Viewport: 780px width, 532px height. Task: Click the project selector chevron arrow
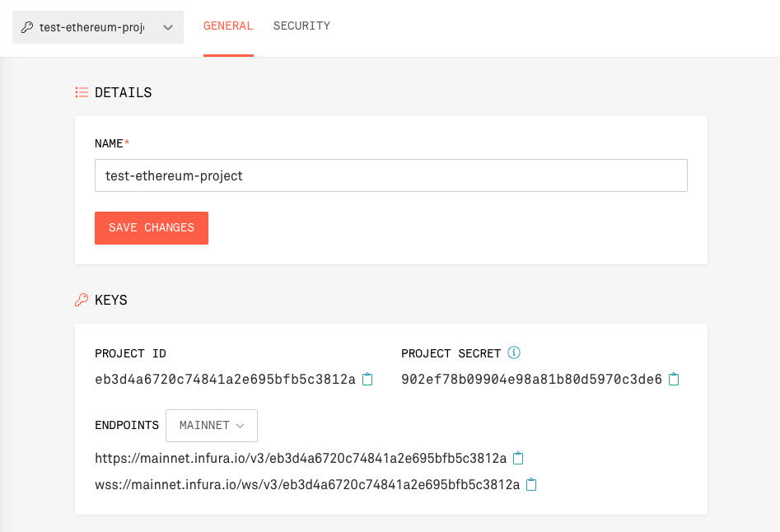tap(168, 27)
